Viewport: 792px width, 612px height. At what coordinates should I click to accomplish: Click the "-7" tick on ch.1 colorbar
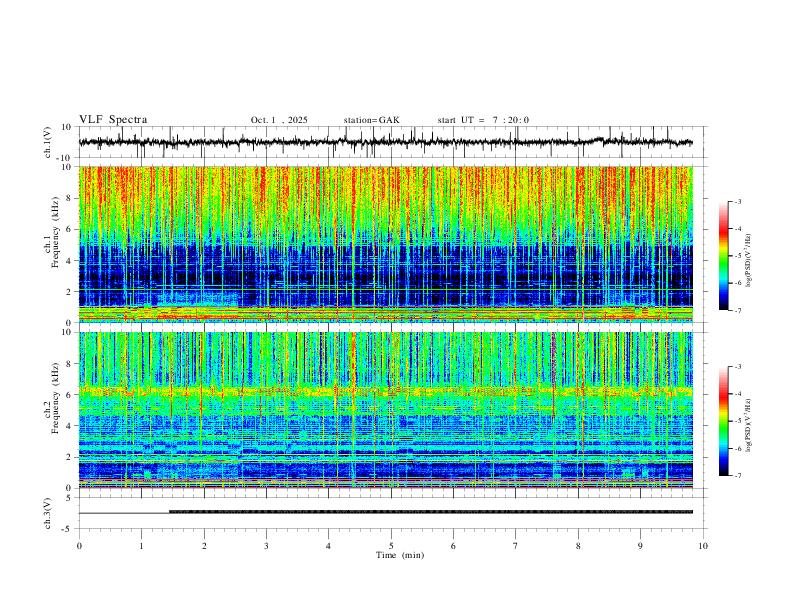click(737, 310)
